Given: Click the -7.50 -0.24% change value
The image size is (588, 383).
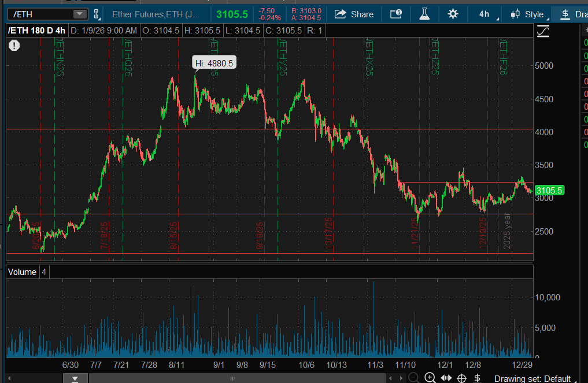Looking at the screenshot, I should 269,14.
